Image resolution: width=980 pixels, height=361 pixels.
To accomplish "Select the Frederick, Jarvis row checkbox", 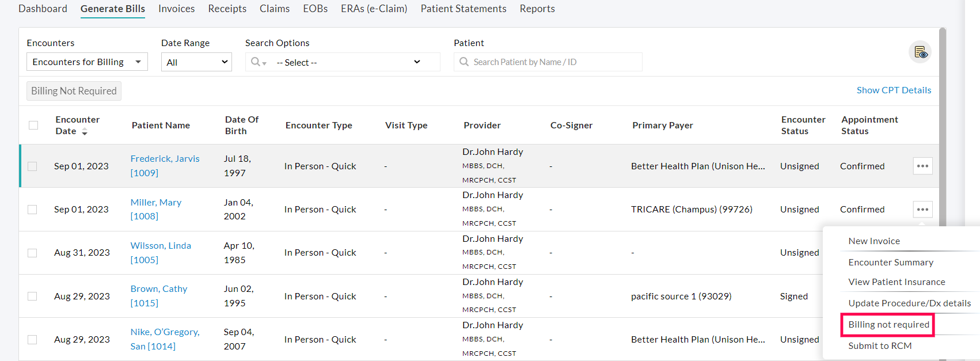I will [x=32, y=166].
